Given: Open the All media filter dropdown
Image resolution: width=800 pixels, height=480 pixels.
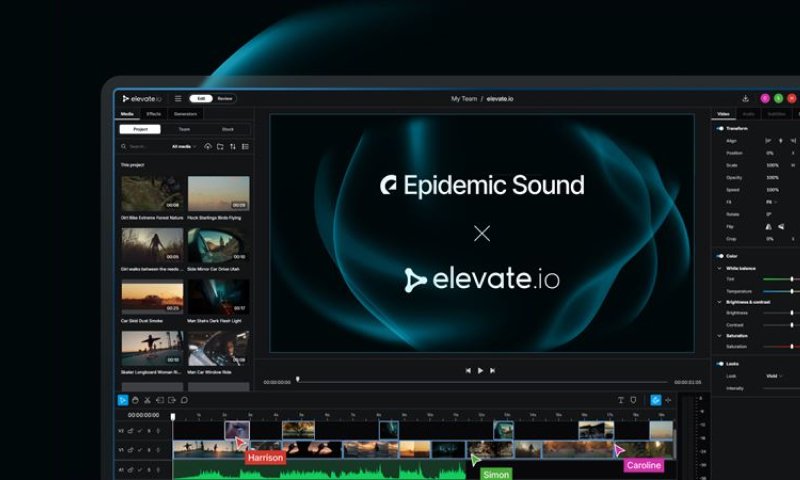Looking at the screenshot, I should click(184, 146).
